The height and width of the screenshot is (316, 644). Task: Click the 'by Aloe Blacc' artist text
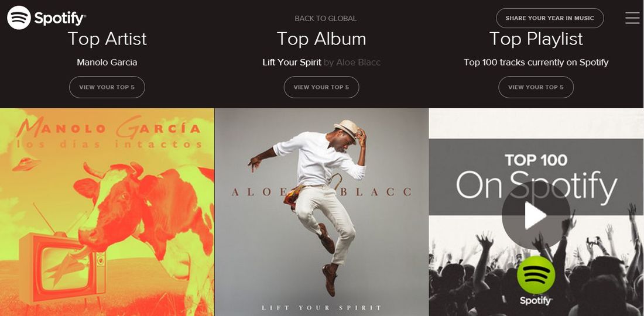click(x=352, y=63)
